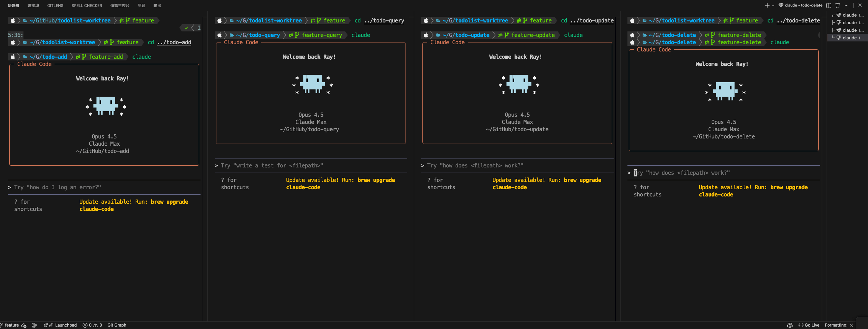
Task: Close the terminal panel with the X
Action: click(x=860, y=6)
